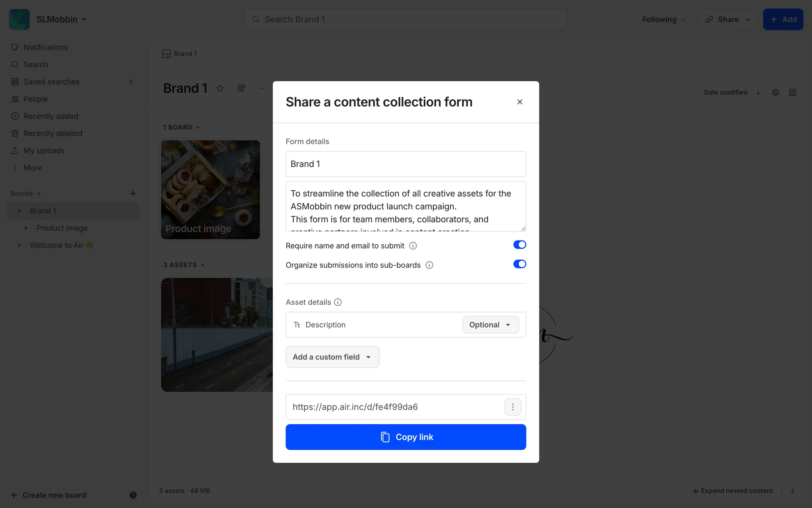Open Recently deleted in sidebar
This screenshot has width=812, height=508.
pyautogui.click(x=53, y=133)
